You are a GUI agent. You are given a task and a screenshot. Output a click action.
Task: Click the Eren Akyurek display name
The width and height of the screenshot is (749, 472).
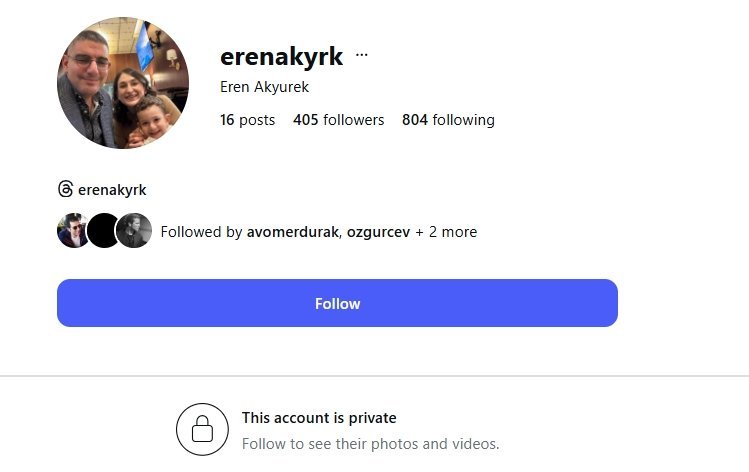pyautogui.click(x=264, y=87)
